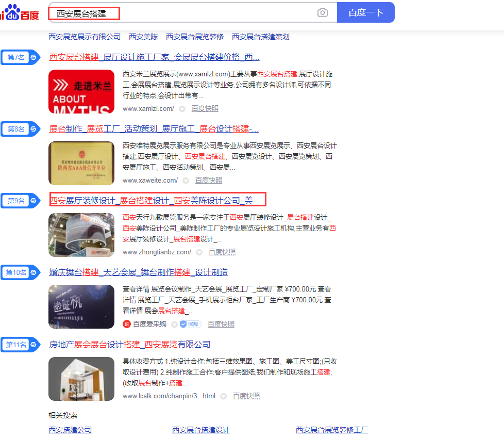Click the camera image search icon
The image size is (504, 438).
click(x=323, y=13)
